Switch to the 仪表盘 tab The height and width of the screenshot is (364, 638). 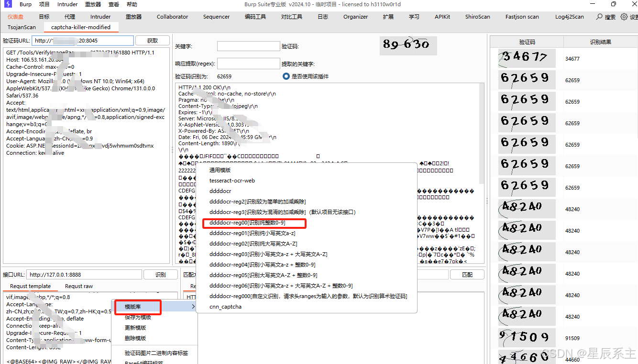click(x=15, y=17)
